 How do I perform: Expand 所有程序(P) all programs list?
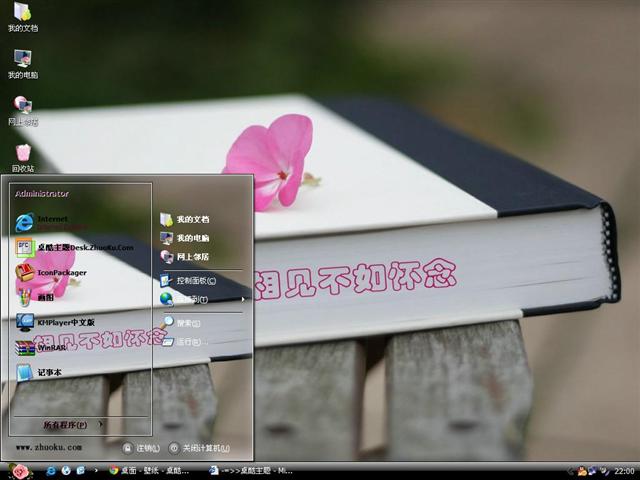click(x=73, y=425)
